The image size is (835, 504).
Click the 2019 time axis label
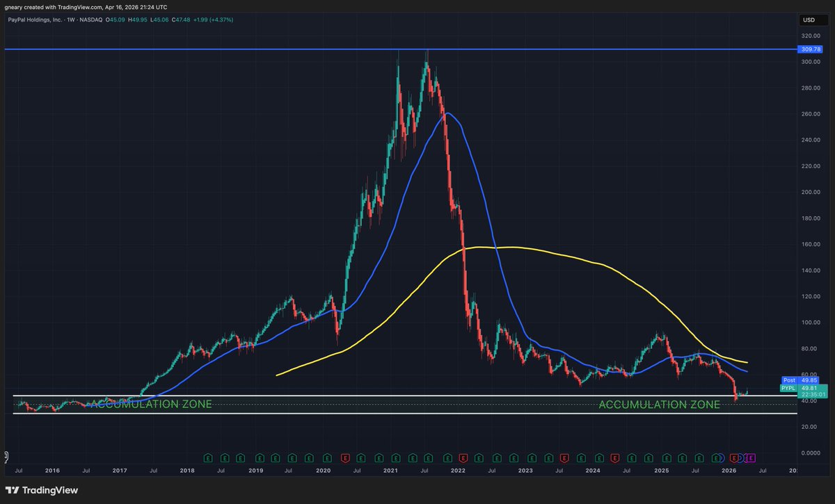pyautogui.click(x=255, y=471)
